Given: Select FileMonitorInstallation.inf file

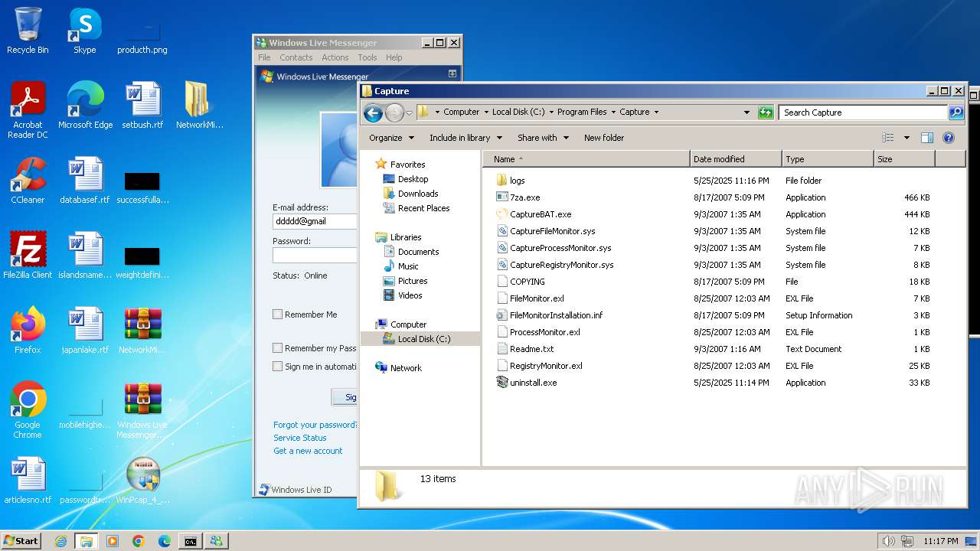Looking at the screenshot, I should click(556, 315).
